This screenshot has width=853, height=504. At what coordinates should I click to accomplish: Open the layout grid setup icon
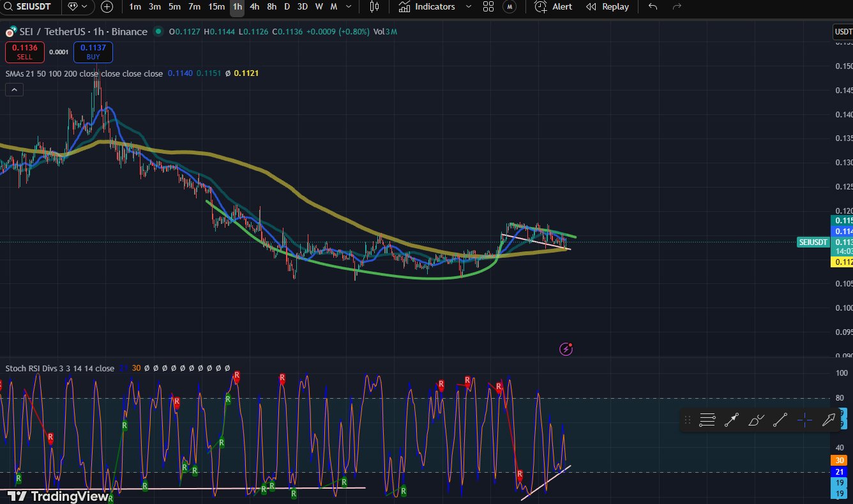click(488, 7)
